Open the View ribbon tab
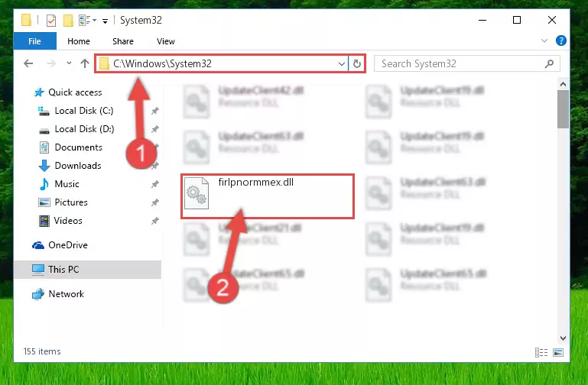Image resolution: width=588 pixels, height=385 pixels. (x=166, y=41)
